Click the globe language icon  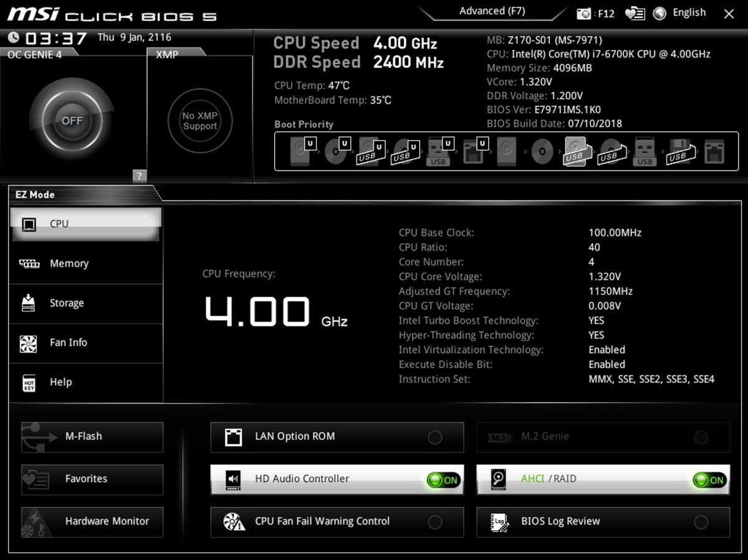(x=660, y=13)
